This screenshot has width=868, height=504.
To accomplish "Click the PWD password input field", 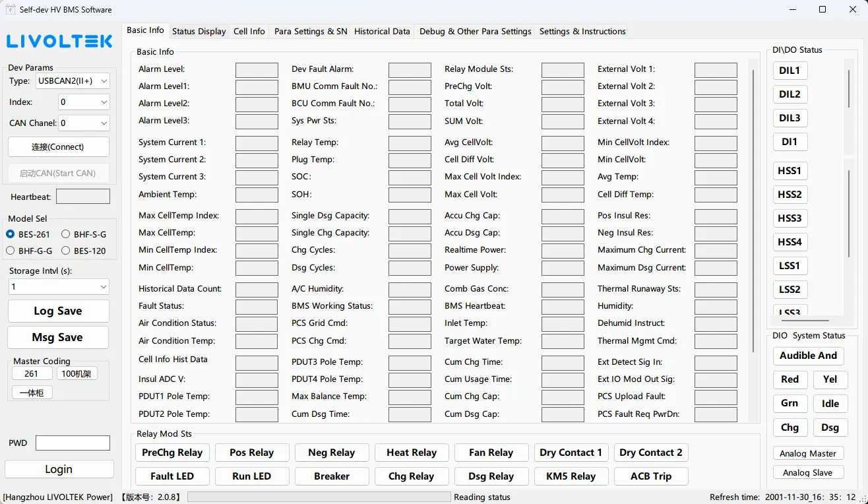I will tap(73, 443).
